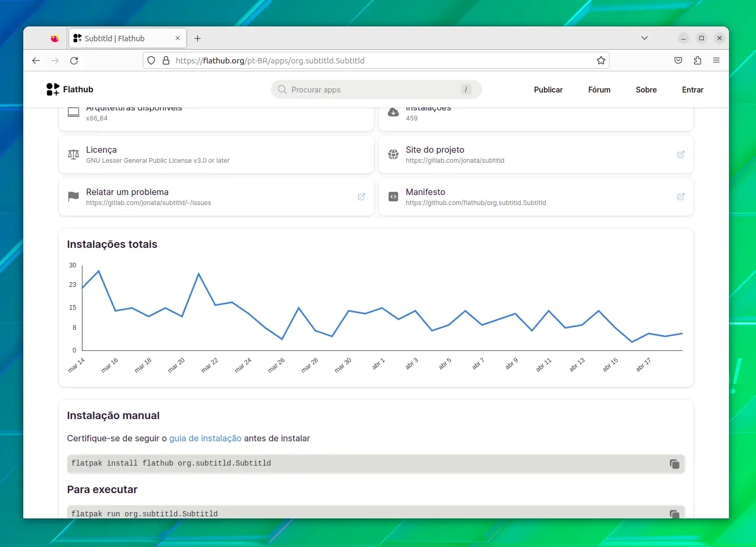Open the Relatar um problema card
This screenshot has width=756, height=547.
216,197
